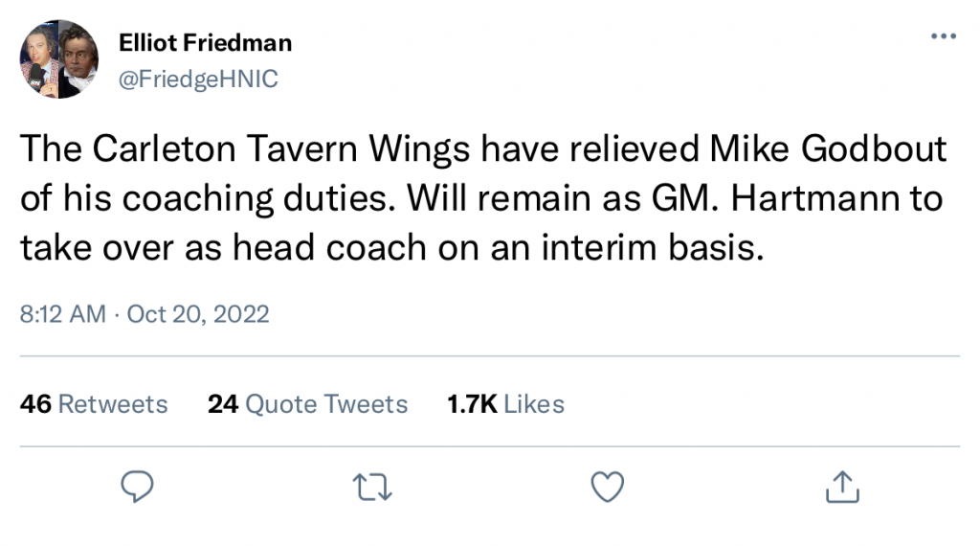The width and height of the screenshot is (980, 546).
Task: See who gave the 1.7K Likes
Action: tap(505, 404)
